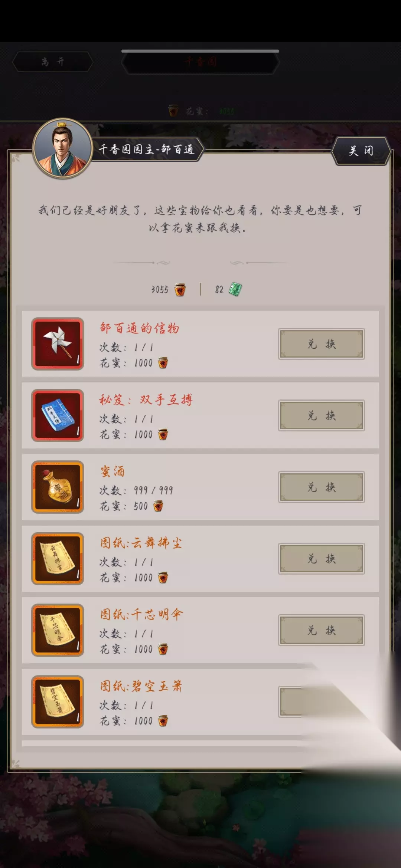Viewport: 401px width, 868px height.
Task: Select the 千香园园主-邹百通 name banner
Action: pos(147,149)
